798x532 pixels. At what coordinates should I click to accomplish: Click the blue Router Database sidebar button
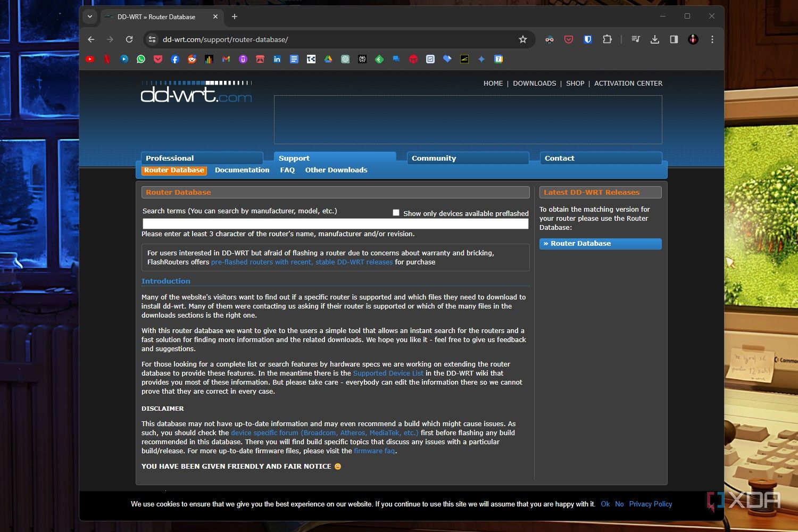pos(600,244)
